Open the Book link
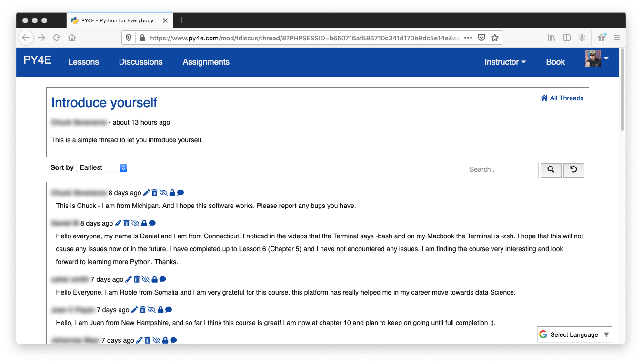 tap(555, 62)
